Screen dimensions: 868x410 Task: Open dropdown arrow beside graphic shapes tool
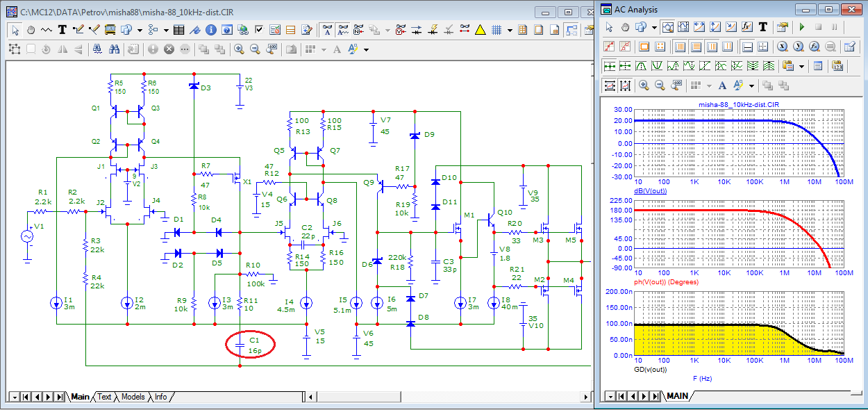(140, 31)
